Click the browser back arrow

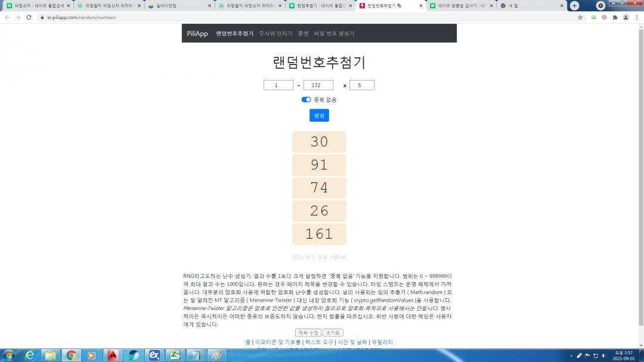tap(7, 17)
